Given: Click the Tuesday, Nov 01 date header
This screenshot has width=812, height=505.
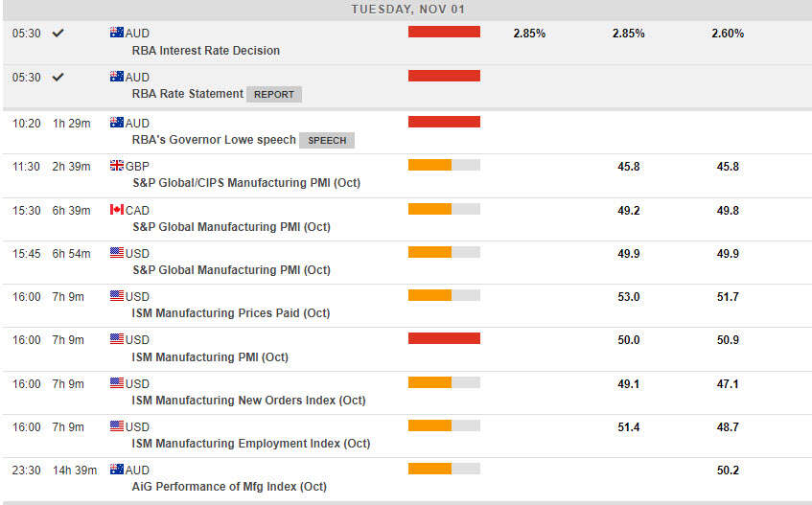Looking at the screenshot, I should click(408, 9).
